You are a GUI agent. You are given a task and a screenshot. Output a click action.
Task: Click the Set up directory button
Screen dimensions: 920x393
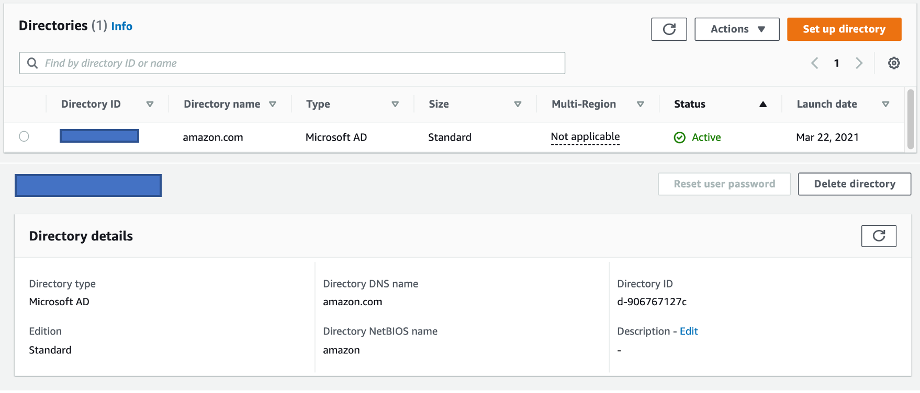click(x=844, y=29)
